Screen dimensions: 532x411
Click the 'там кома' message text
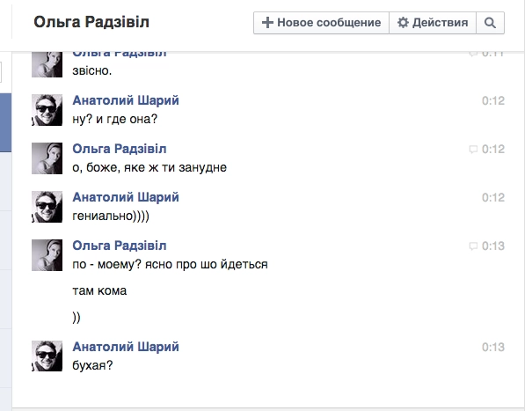pyautogui.click(x=99, y=290)
